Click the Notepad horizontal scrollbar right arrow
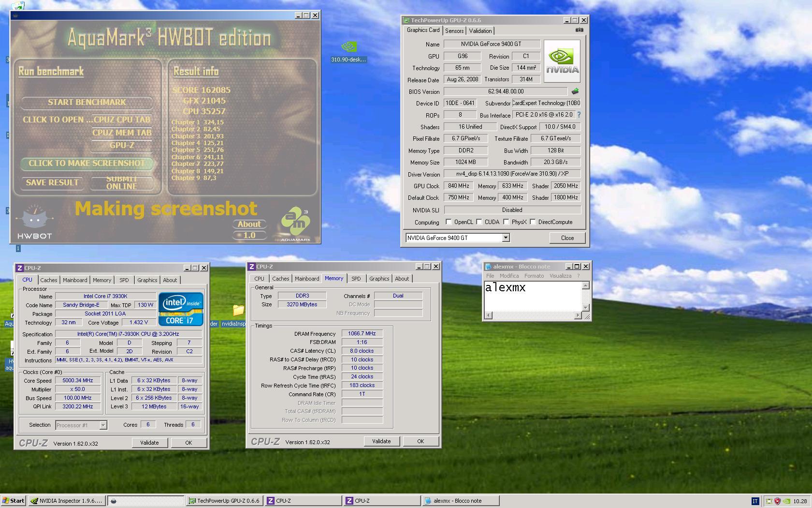 coord(578,315)
